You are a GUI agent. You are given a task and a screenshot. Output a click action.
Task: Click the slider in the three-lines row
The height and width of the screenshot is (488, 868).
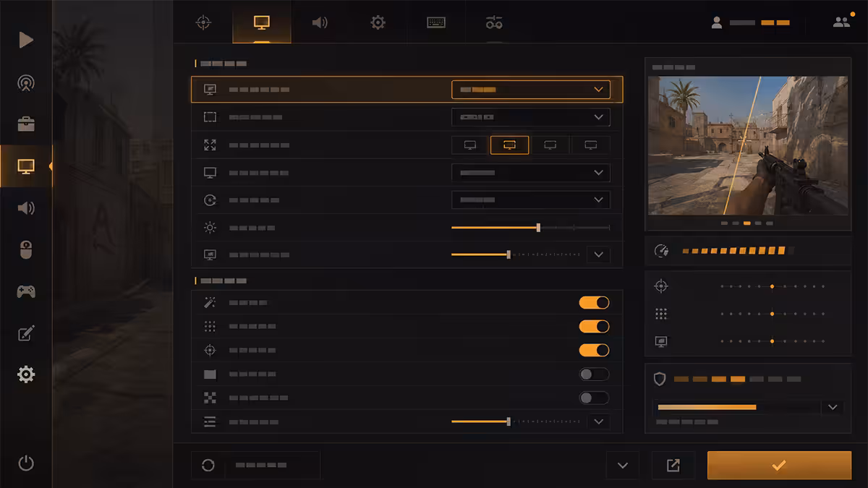[516, 421]
